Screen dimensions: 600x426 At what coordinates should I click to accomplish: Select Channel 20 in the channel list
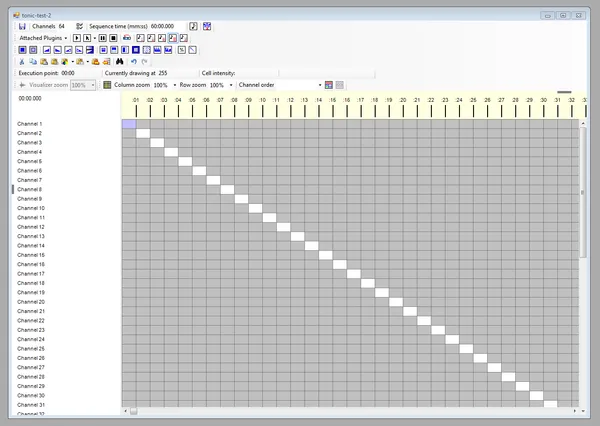click(x=31, y=301)
